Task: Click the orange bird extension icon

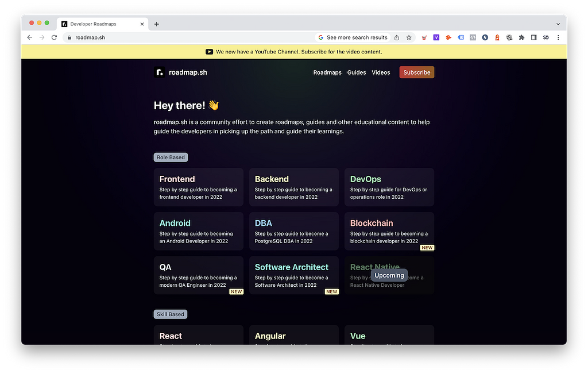Action: [x=448, y=37]
